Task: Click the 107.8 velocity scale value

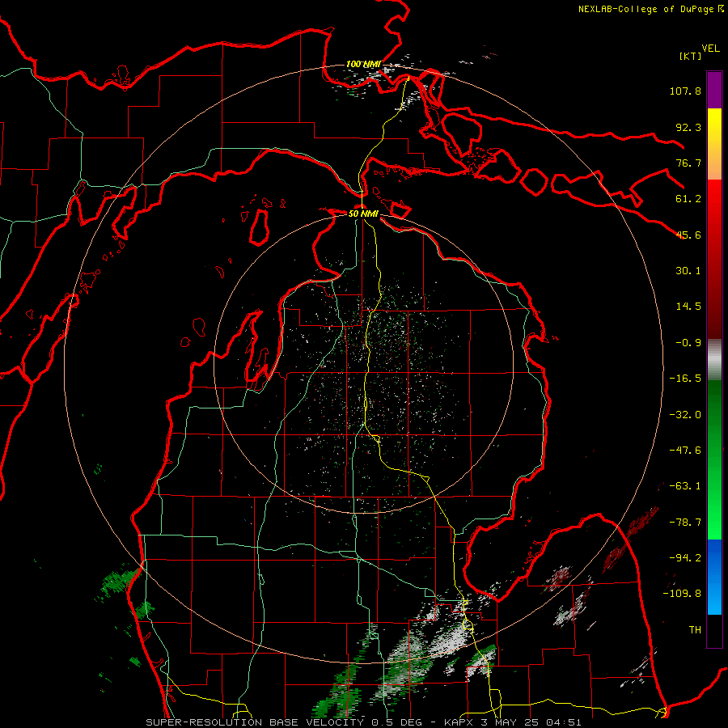Action: pos(685,91)
